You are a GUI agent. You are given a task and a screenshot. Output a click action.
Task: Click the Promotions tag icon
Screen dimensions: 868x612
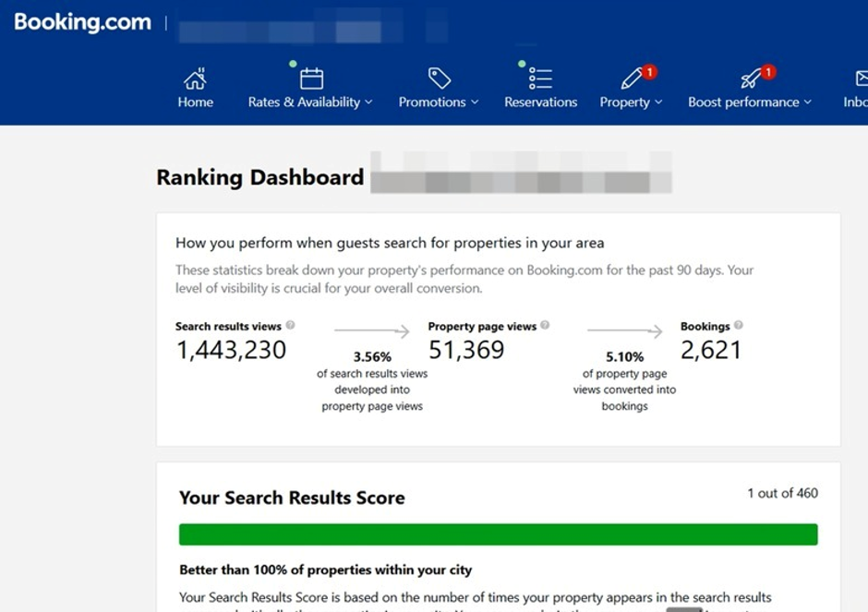[439, 78]
